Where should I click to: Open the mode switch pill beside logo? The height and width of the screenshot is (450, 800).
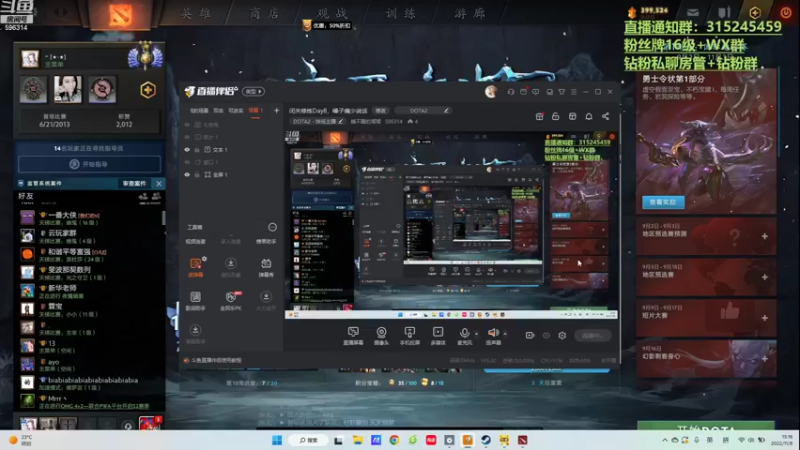point(253,92)
